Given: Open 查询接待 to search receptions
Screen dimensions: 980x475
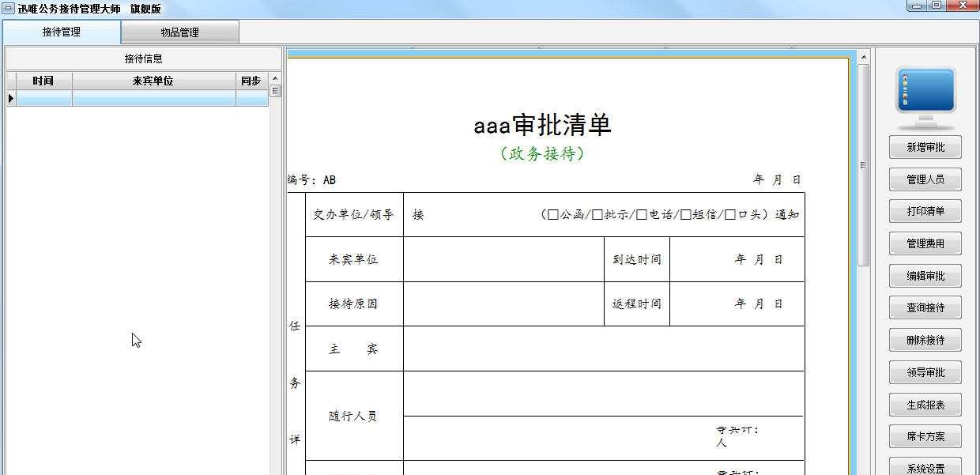Looking at the screenshot, I should [x=925, y=307].
